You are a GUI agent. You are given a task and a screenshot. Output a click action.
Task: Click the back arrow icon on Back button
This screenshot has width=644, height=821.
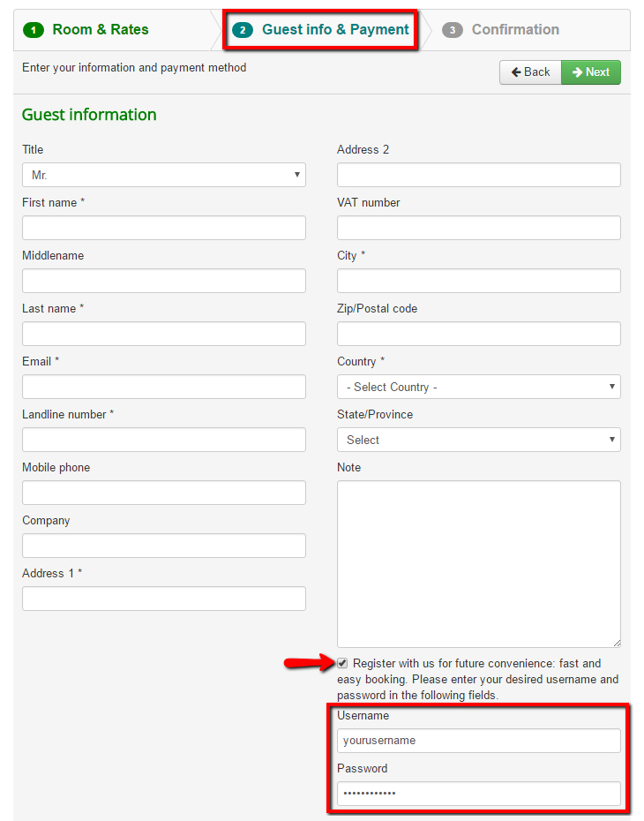(514, 72)
